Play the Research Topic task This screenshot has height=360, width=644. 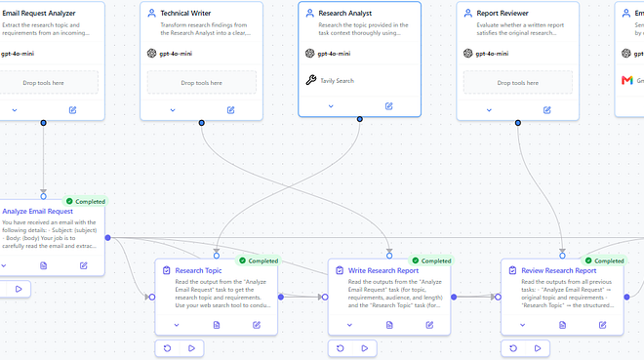point(192,348)
